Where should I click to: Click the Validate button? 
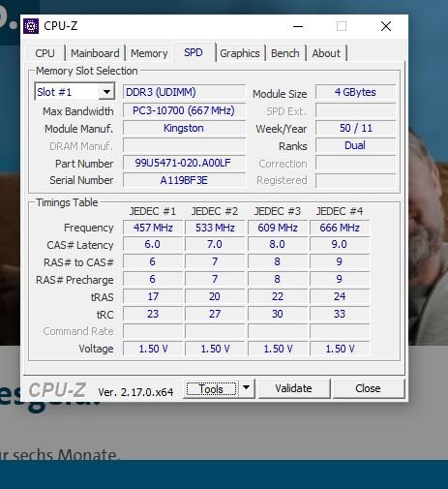tap(293, 388)
